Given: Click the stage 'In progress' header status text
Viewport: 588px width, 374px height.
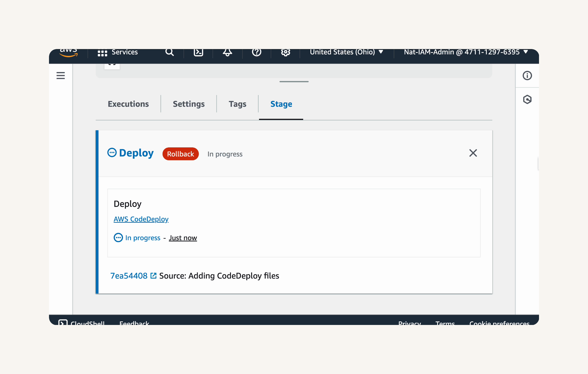Looking at the screenshot, I should pos(225,154).
